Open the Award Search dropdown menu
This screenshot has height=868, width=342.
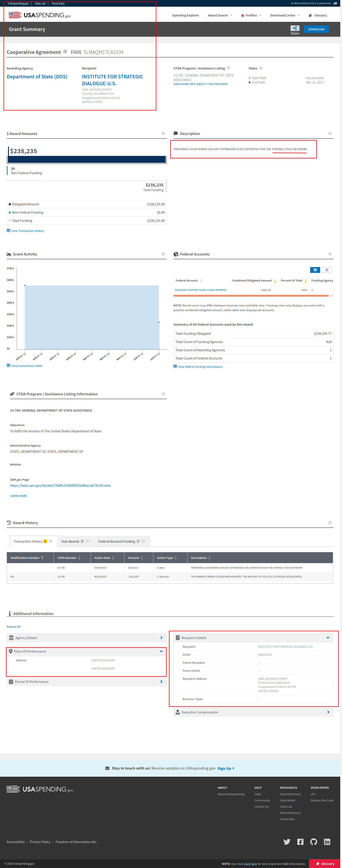(x=220, y=16)
